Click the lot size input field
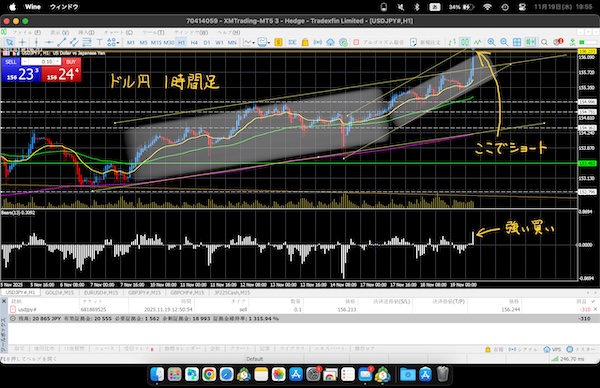Screen dimensions: 600x388 [41, 62]
